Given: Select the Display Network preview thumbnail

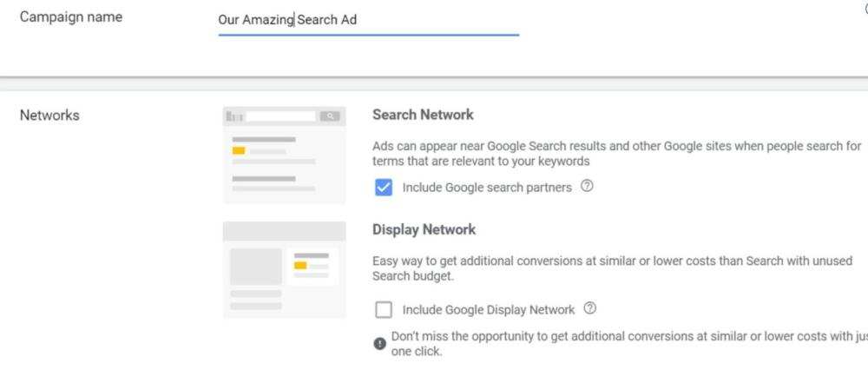Looking at the screenshot, I should [284, 269].
